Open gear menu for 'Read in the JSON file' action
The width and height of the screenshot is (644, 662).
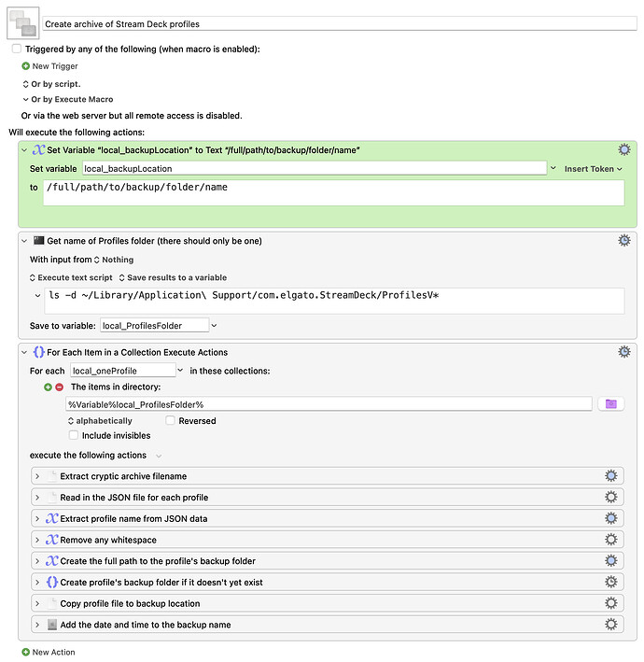pos(611,497)
